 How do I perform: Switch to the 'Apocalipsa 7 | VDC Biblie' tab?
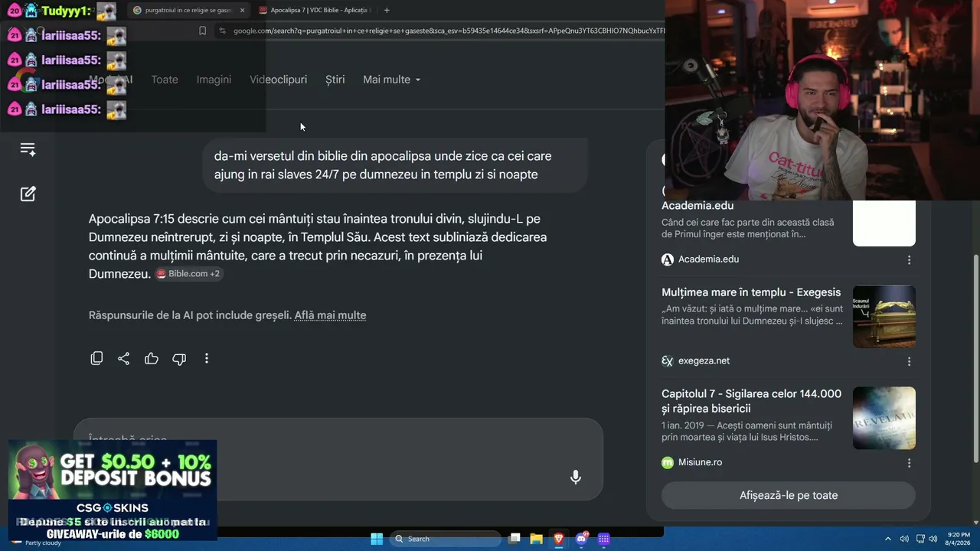click(x=313, y=10)
